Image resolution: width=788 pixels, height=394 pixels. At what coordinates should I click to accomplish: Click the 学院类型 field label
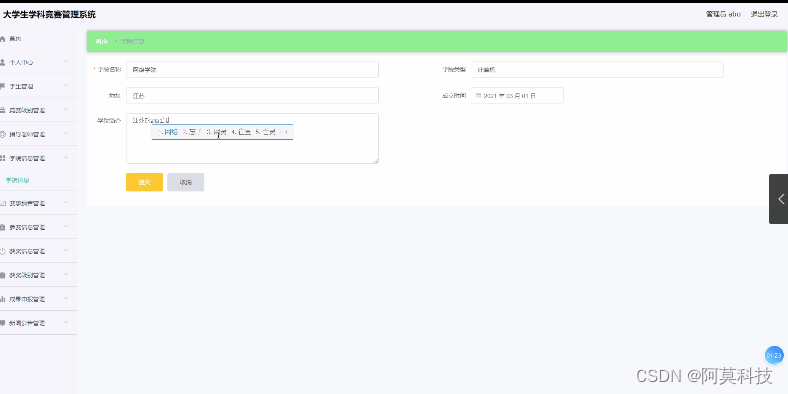coord(454,70)
